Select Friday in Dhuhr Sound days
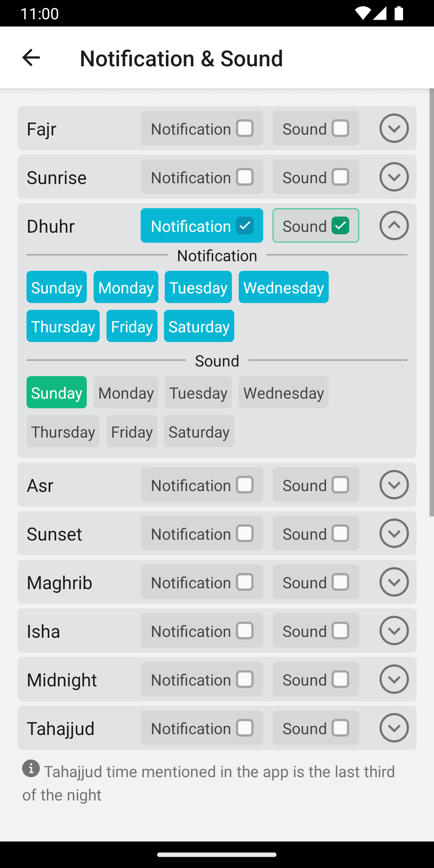 (132, 432)
